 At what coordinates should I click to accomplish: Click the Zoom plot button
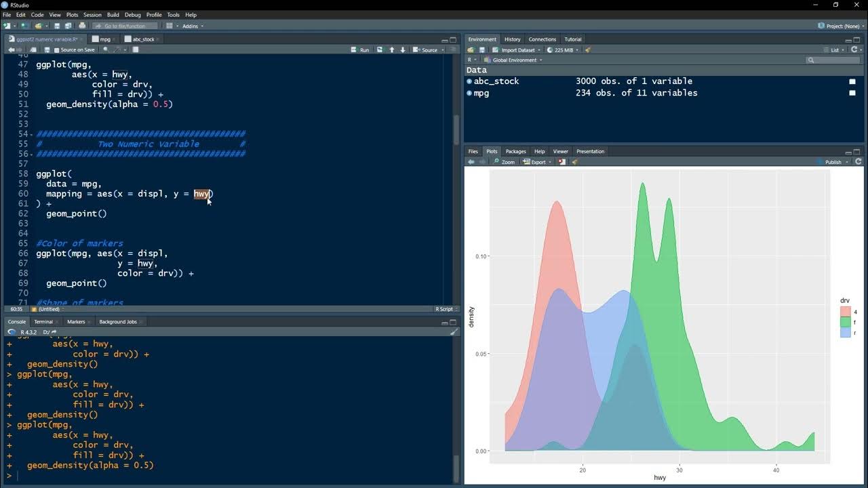pyautogui.click(x=504, y=162)
